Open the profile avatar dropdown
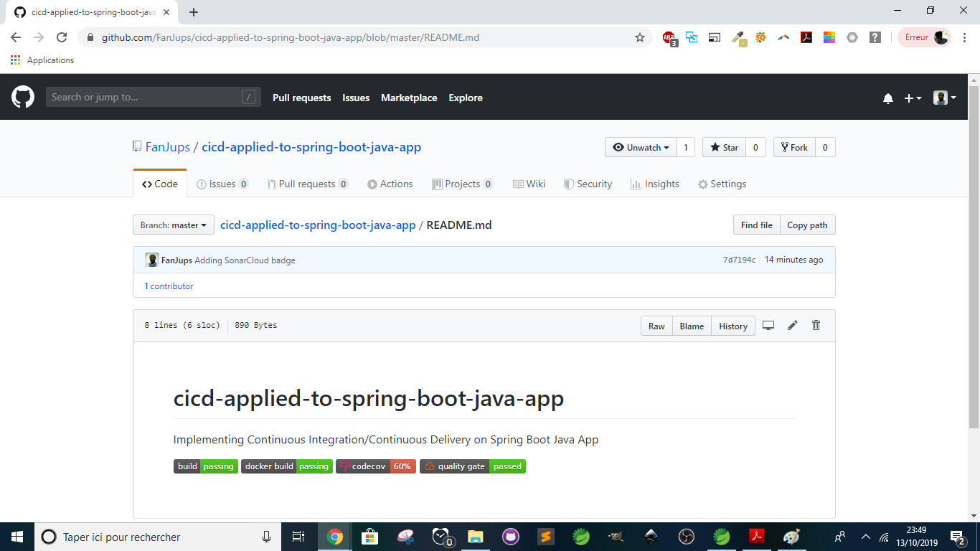This screenshot has height=551, width=980. pos(944,97)
